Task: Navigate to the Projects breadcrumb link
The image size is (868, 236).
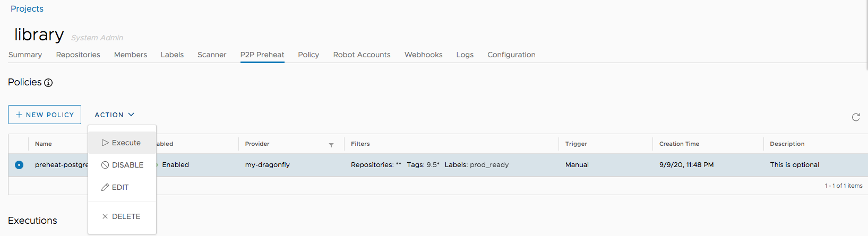Action: click(x=27, y=8)
